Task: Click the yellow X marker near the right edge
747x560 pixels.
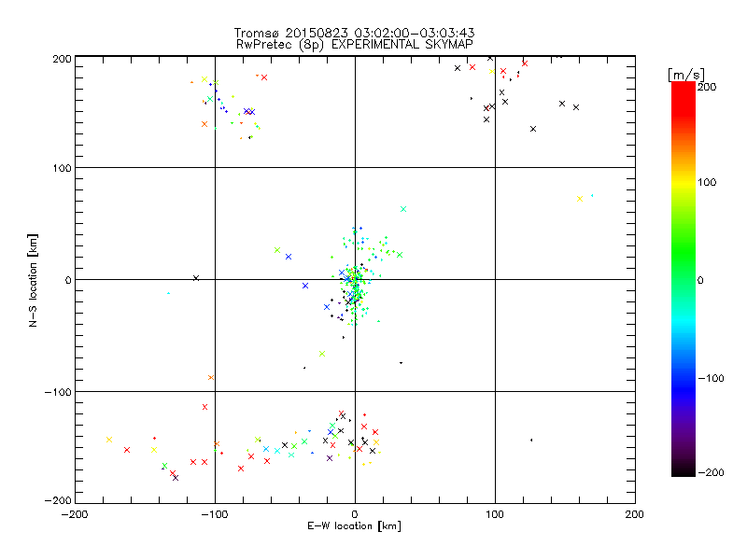Action: tap(580, 199)
